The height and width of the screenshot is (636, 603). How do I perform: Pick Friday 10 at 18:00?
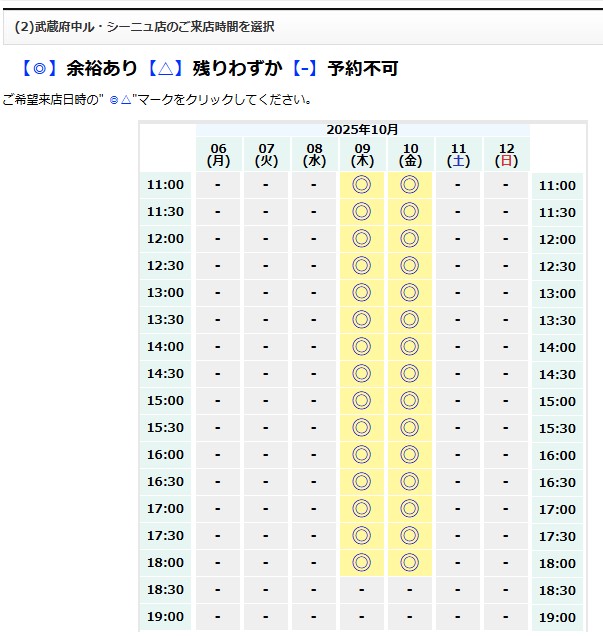409,563
